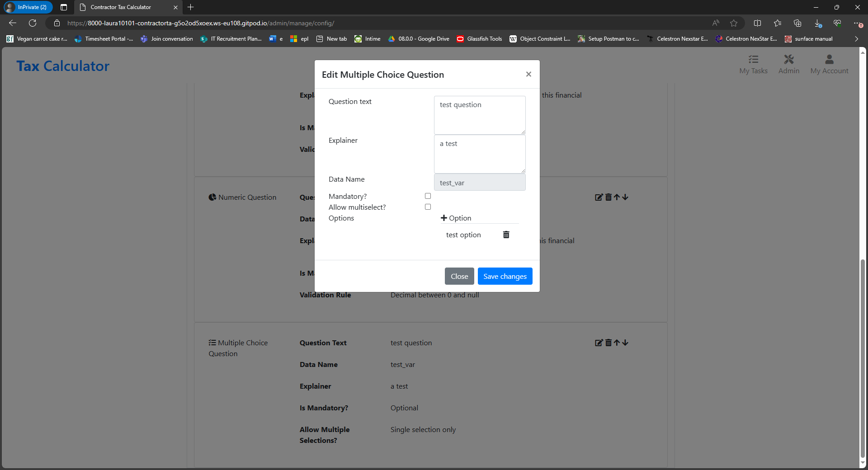Screen dimensions: 868x470
Task: Open My Tasks from the top navigation
Action: tap(753, 64)
